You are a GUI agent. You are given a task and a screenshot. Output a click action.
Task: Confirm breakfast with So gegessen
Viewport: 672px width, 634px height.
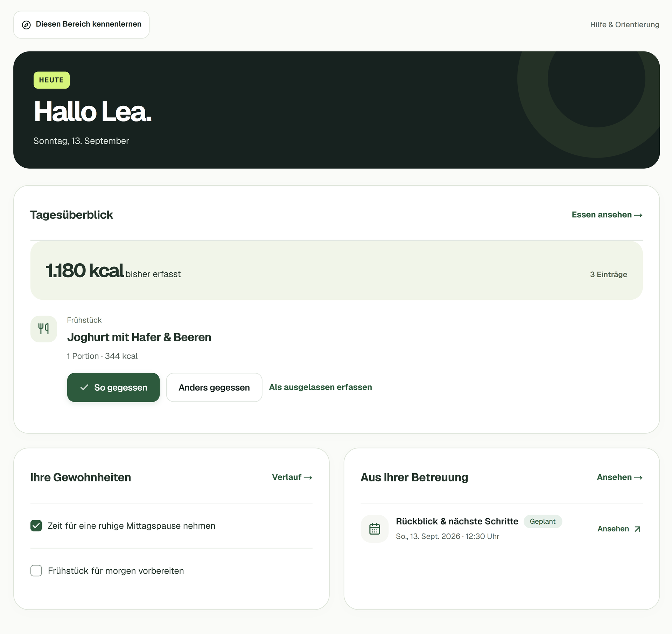(x=113, y=387)
